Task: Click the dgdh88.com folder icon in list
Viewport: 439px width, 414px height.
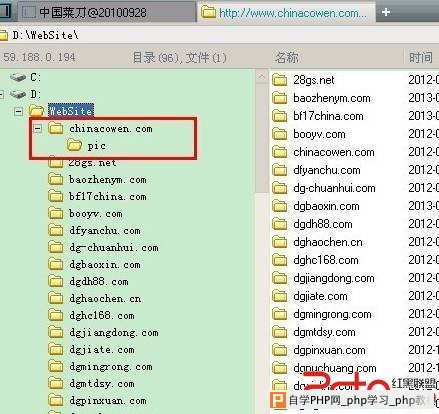Action: tap(279, 224)
